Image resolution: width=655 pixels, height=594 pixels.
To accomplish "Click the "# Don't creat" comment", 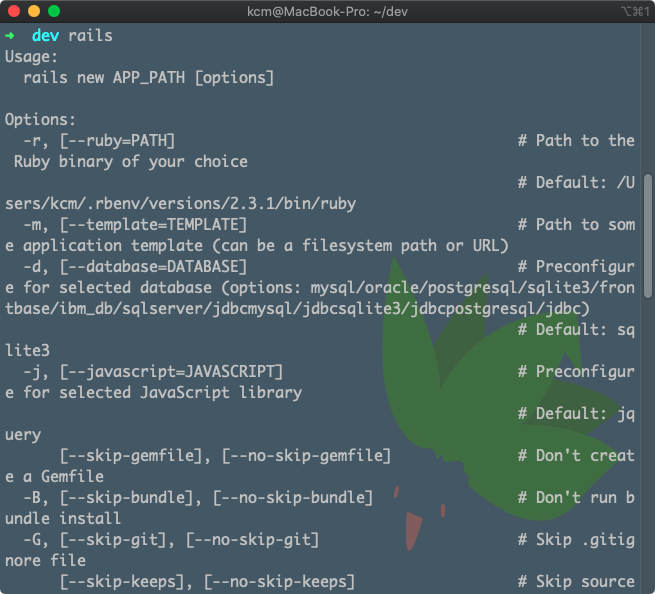I will [x=576, y=456].
